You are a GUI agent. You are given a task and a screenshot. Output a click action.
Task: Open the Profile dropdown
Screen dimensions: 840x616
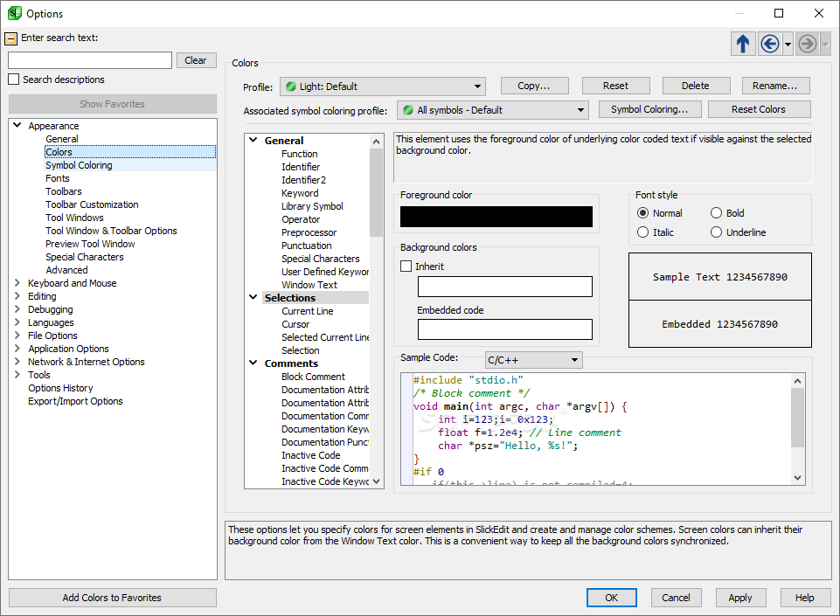[383, 87]
